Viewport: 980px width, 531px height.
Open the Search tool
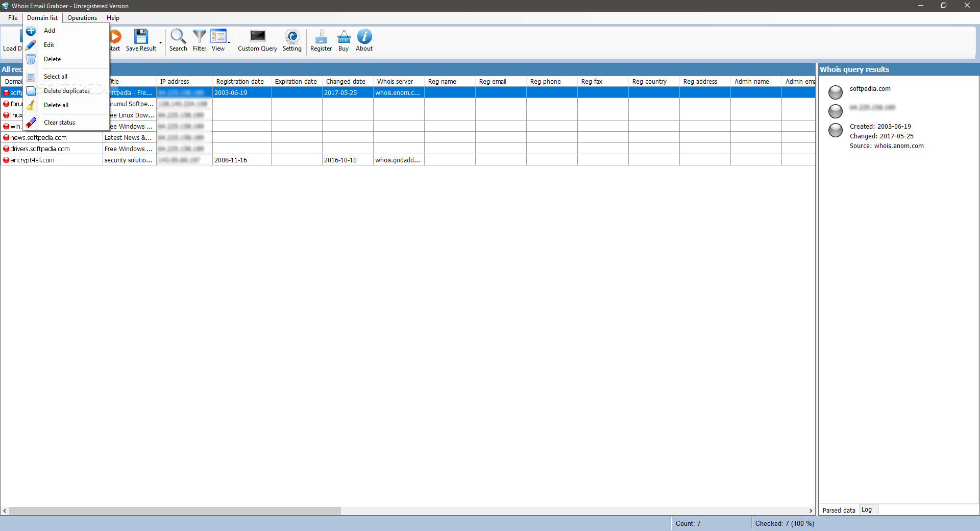[x=178, y=40]
